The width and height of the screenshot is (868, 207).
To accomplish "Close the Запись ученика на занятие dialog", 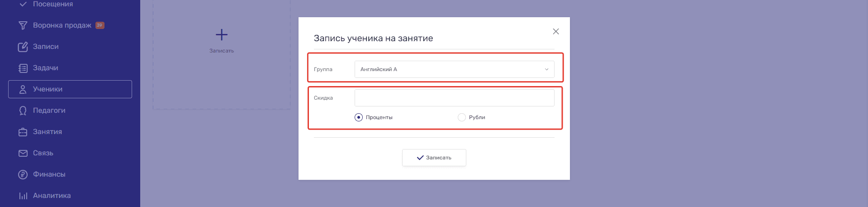I will pos(556,31).
